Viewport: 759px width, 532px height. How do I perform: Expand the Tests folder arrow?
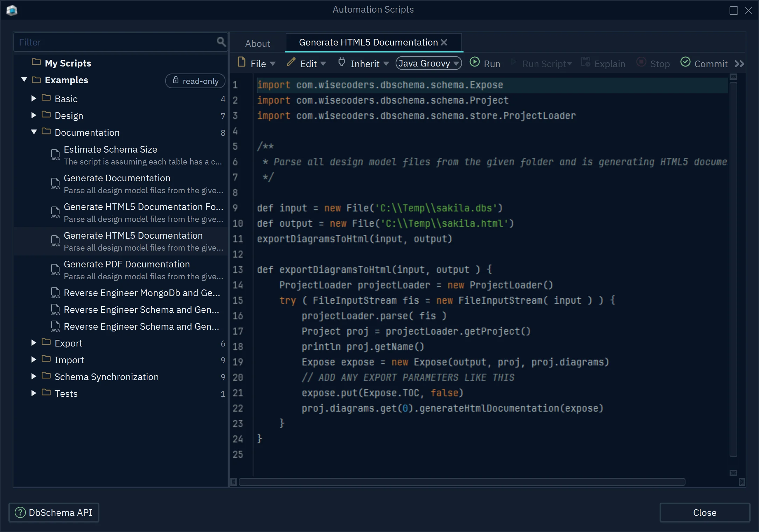pyautogui.click(x=34, y=393)
